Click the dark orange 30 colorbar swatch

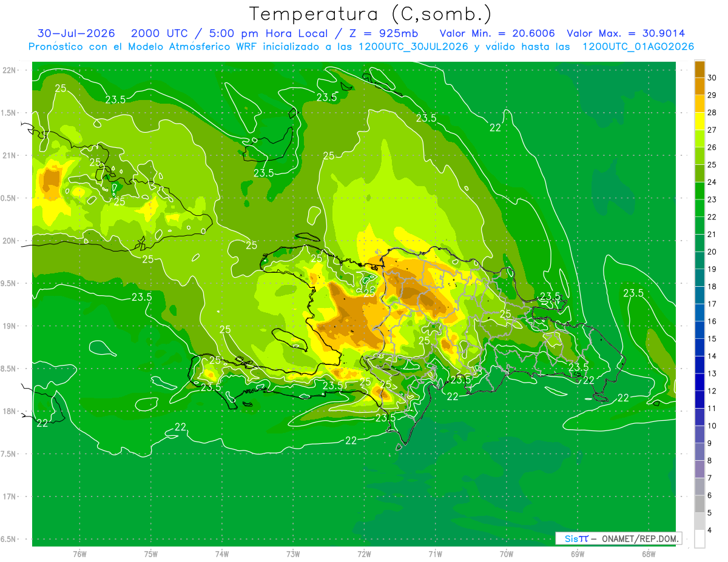[699, 69]
